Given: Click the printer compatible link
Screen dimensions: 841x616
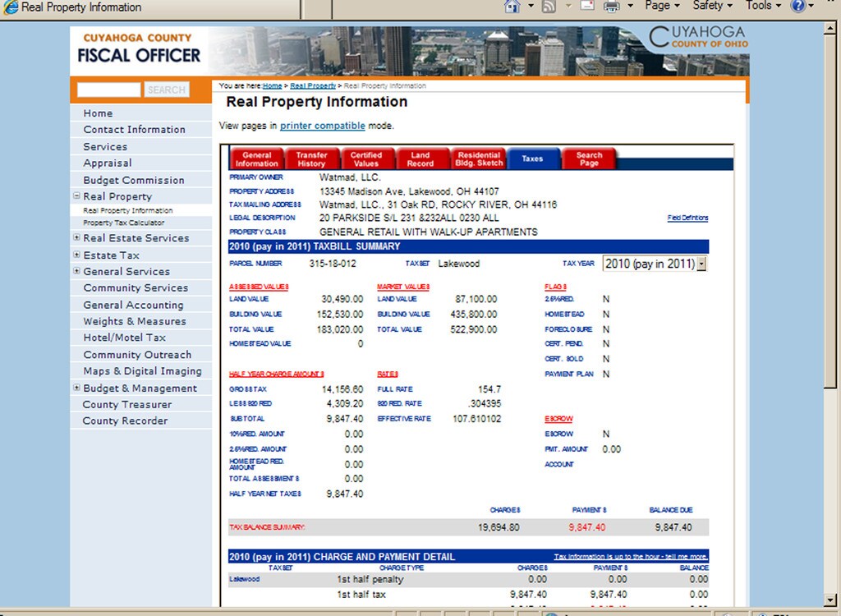Looking at the screenshot, I should [x=322, y=126].
